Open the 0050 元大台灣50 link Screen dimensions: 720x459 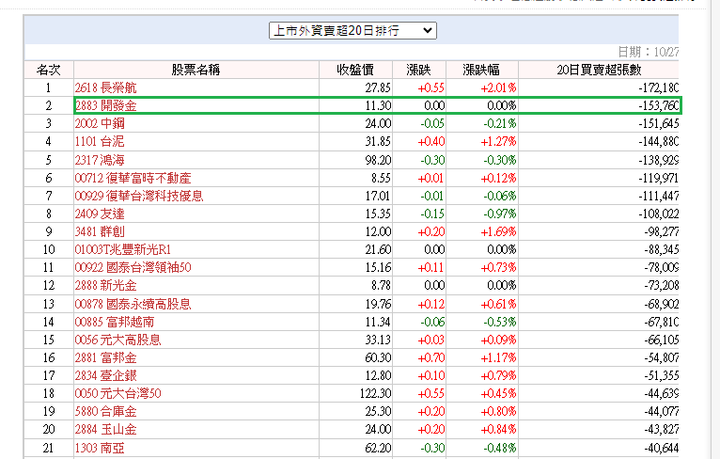click(x=118, y=393)
